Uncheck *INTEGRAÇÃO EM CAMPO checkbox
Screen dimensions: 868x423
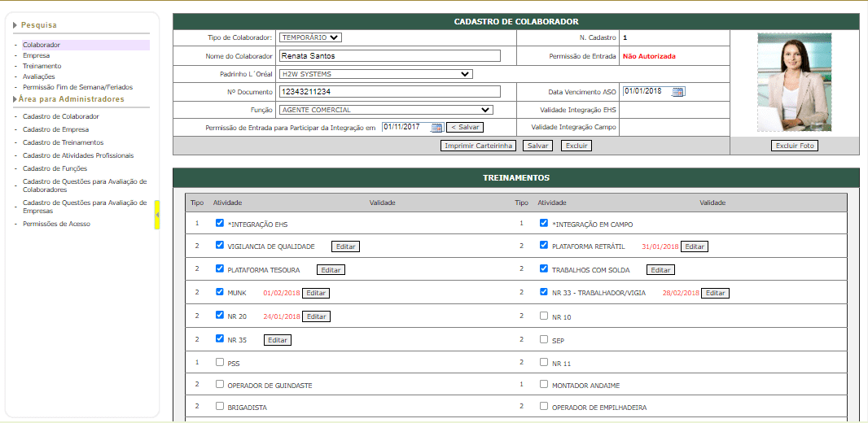click(x=544, y=224)
